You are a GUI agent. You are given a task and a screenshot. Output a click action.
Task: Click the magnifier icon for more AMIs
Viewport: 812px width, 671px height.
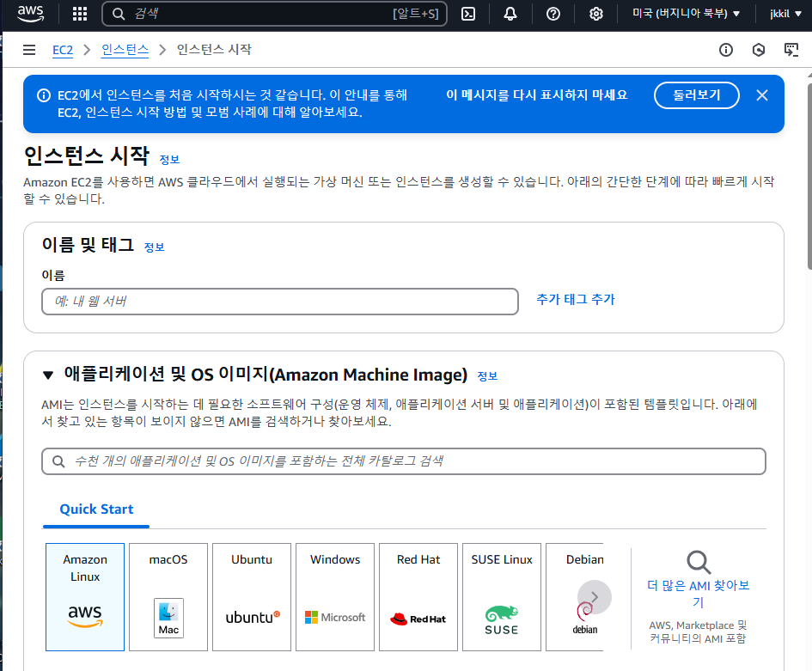[699, 562]
